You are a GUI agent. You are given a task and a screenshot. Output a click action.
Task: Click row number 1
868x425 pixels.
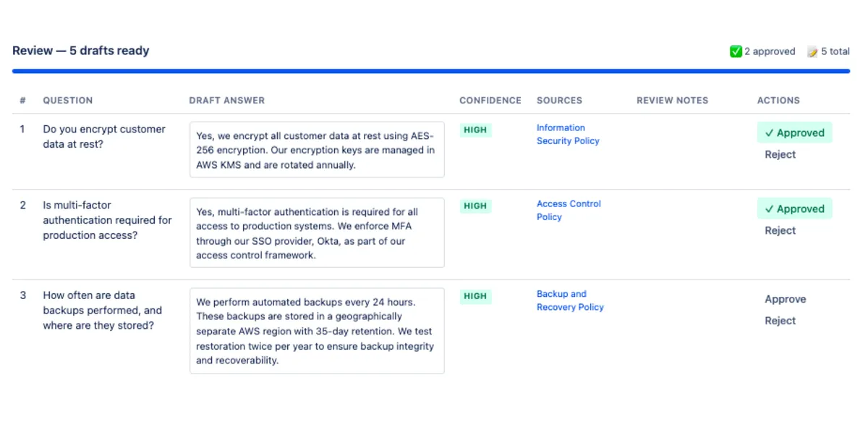click(22, 129)
